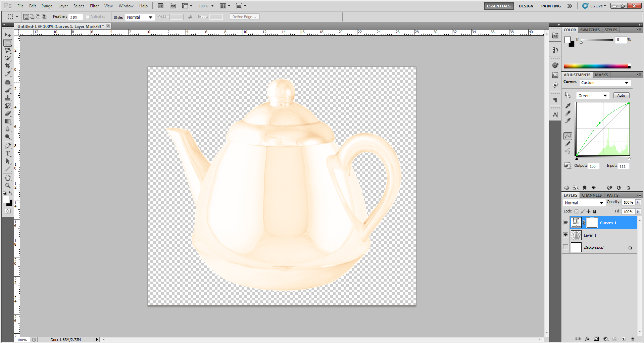Select the Type tool

(8, 153)
